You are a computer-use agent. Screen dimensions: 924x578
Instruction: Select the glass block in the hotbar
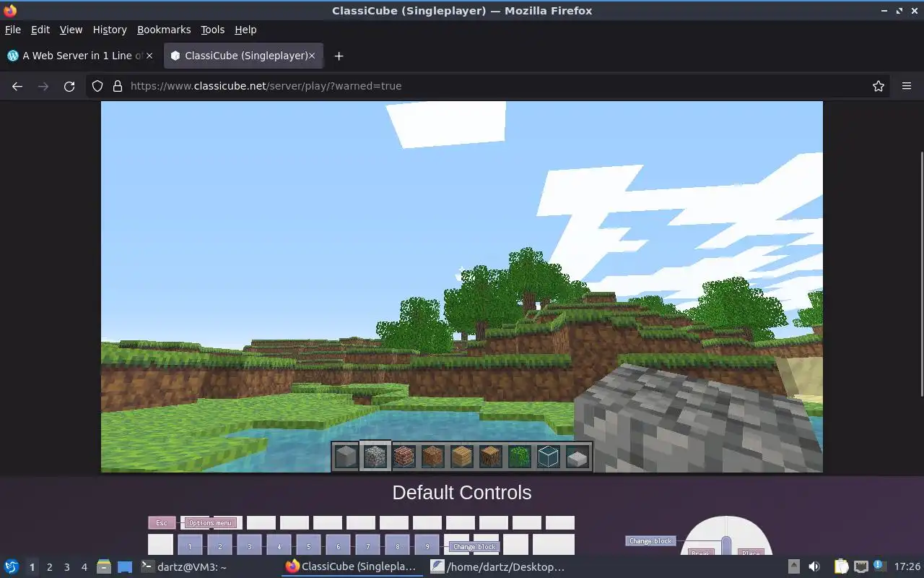coord(549,456)
